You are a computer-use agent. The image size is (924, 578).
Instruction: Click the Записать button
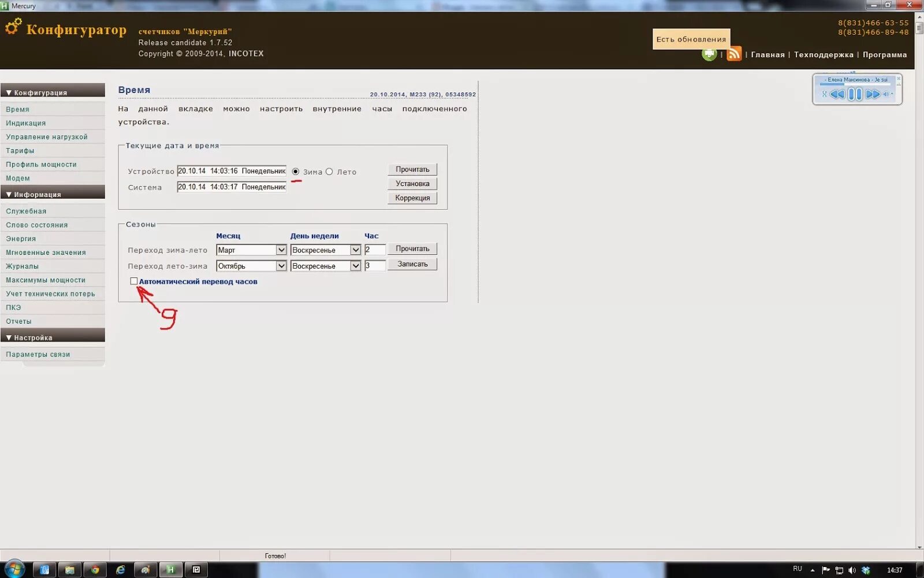click(412, 264)
